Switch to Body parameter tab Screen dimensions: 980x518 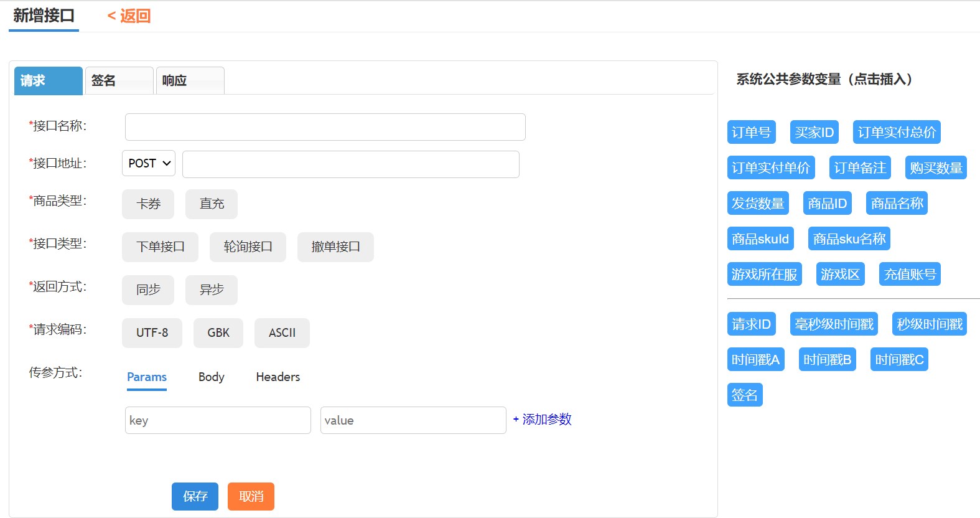[211, 377]
